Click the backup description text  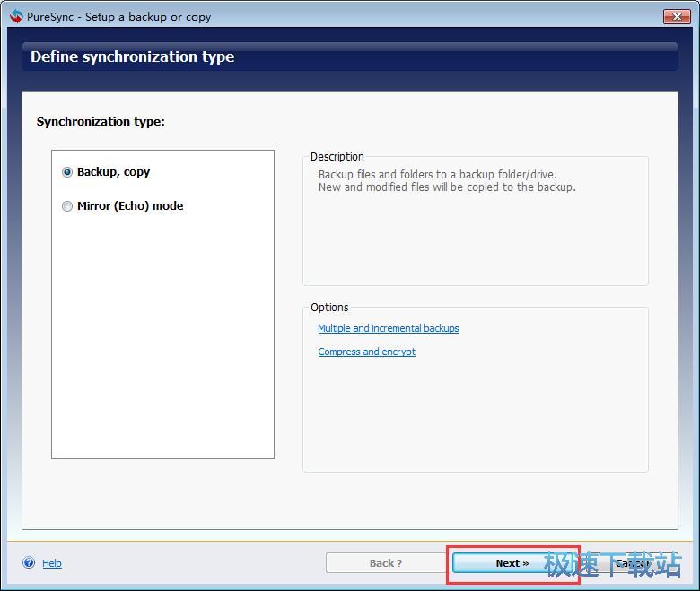[447, 181]
